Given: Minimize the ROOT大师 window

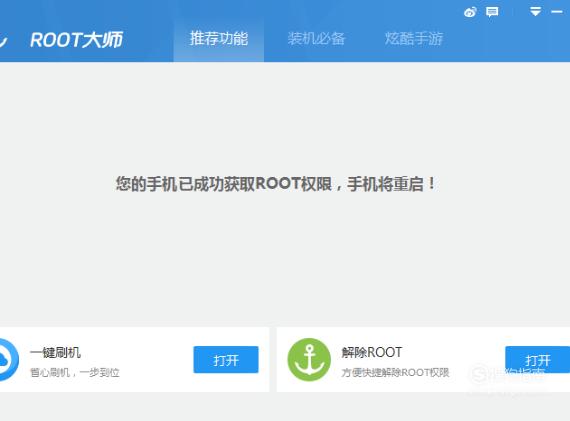Looking at the screenshot, I should coord(557,12).
